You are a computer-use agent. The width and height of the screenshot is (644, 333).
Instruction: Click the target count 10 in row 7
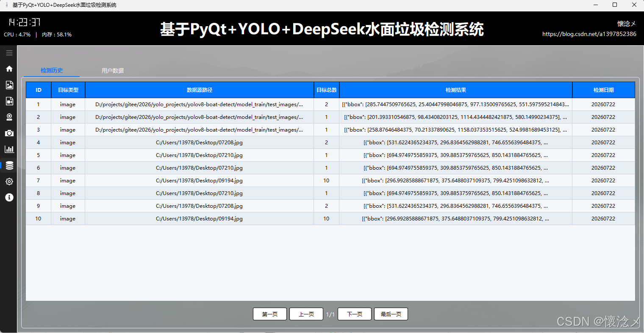coord(326,181)
